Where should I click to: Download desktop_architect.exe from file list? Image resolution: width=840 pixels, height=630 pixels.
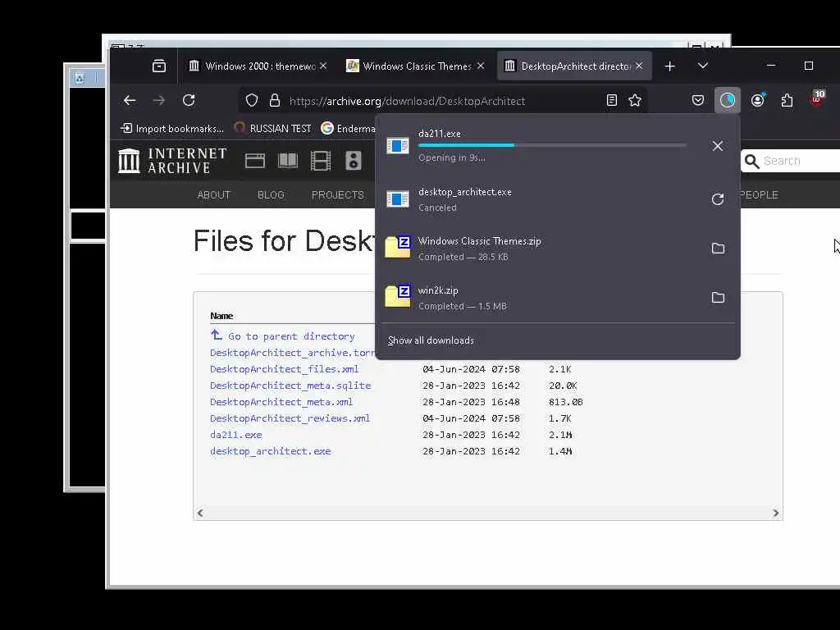coord(271,451)
